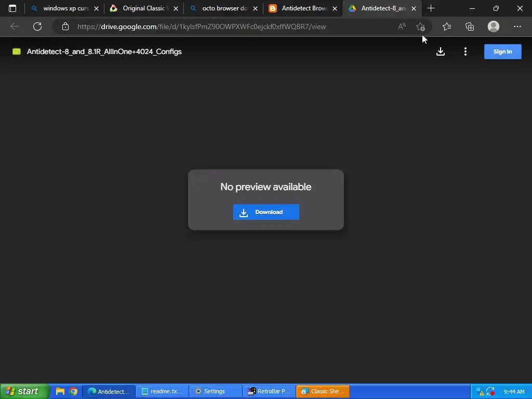Switch to Settings taskbar window
Viewport: 532px width, 399px height.
[x=216, y=392]
